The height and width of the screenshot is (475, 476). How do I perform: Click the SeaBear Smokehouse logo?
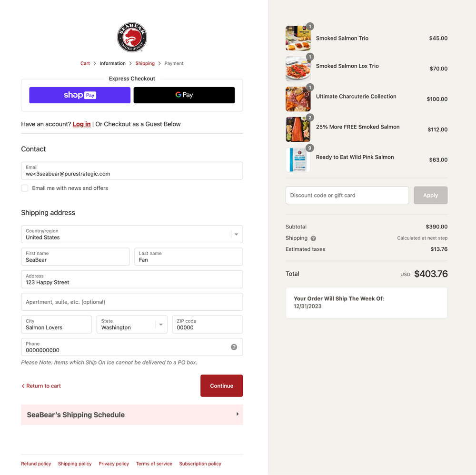pyautogui.click(x=132, y=37)
